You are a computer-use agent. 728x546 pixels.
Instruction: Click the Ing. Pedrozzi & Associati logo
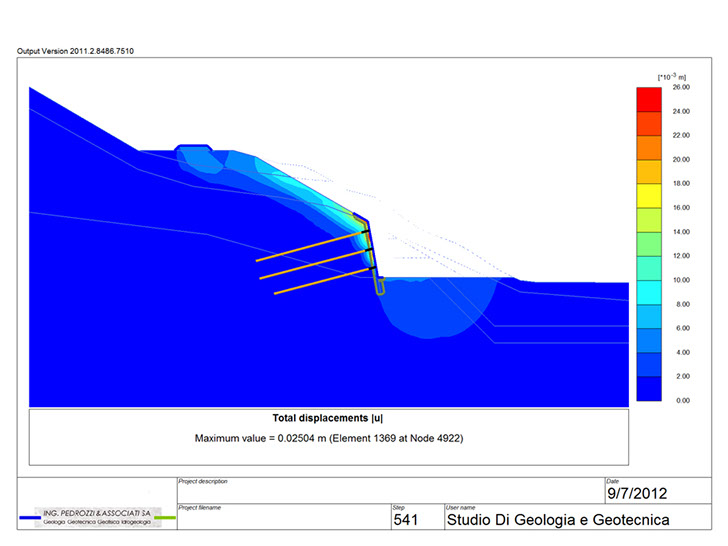[96, 516]
